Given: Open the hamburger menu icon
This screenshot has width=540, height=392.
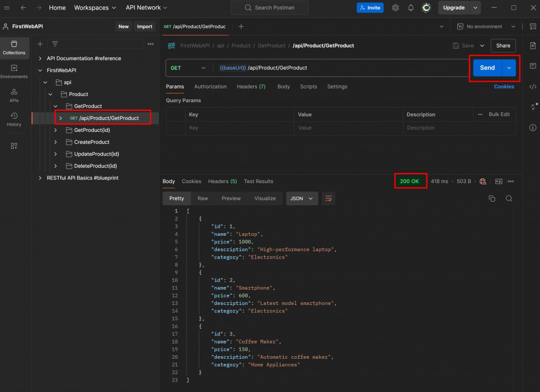Looking at the screenshot, I should pos(6,7).
